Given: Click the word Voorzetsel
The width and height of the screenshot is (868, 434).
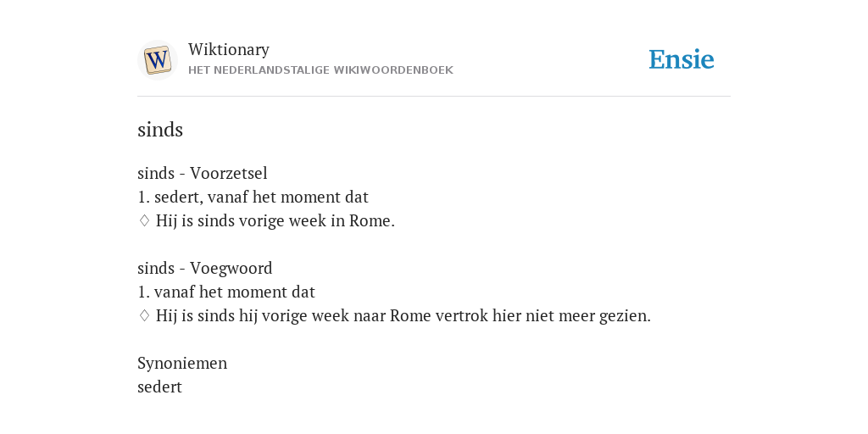Looking at the screenshot, I should click(229, 173).
